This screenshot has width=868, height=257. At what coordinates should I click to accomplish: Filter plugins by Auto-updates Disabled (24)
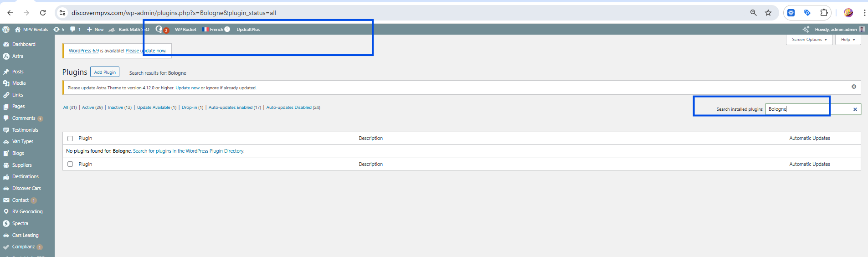click(x=293, y=108)
